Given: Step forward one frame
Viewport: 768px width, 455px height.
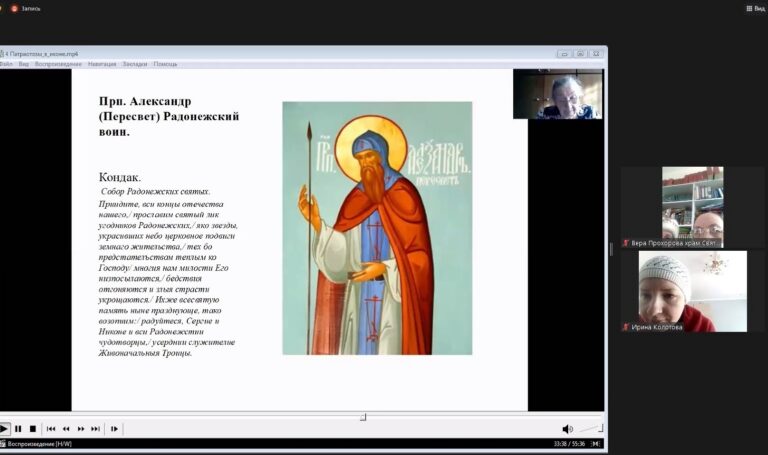Looking at the screenshot, I should (114, 429).
